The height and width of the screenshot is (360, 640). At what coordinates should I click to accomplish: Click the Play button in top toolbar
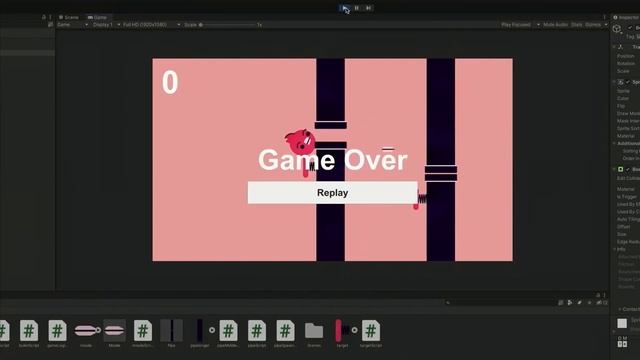click(x=345, y=8)
